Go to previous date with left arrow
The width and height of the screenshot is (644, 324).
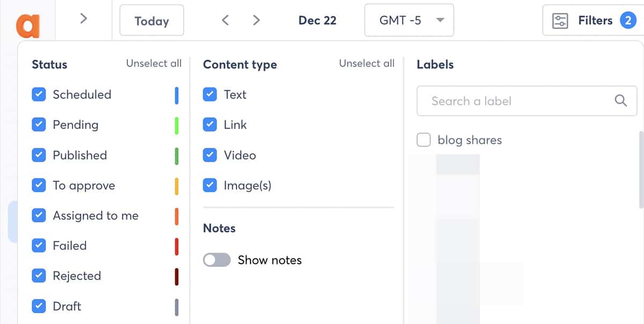(225, 20)
